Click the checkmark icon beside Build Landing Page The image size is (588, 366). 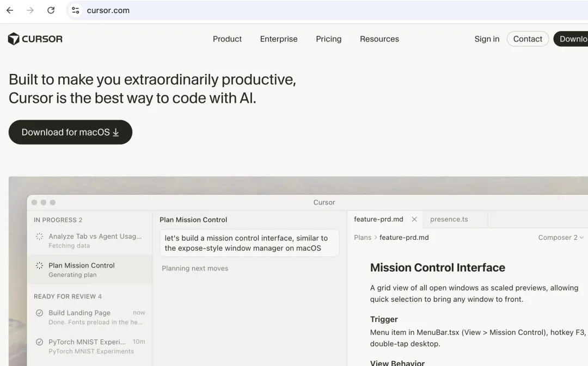(39, 313)
